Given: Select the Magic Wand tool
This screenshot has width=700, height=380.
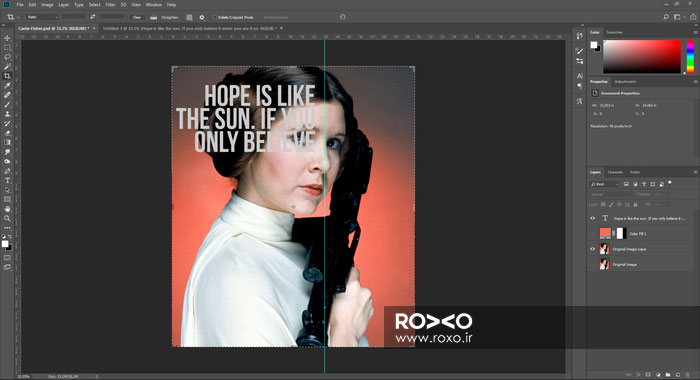Looking at the screenshot, I should pyautogui.click(x=7, y=67).
